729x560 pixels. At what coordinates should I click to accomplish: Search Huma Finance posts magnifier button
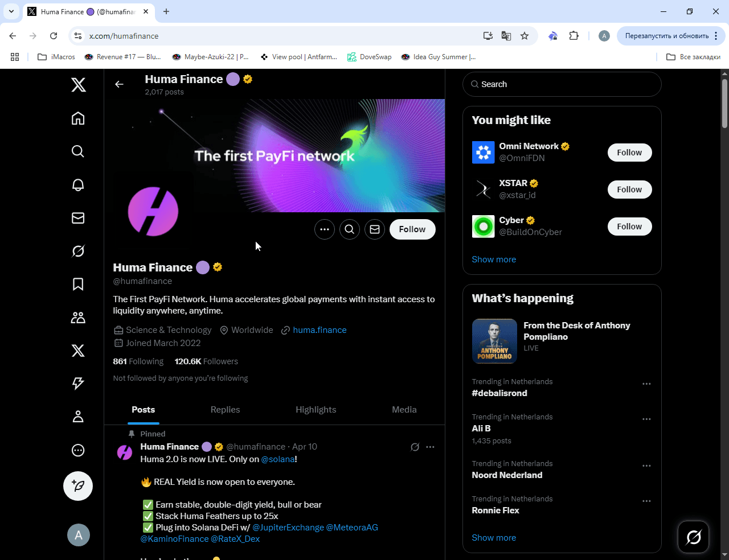point(350,229)
